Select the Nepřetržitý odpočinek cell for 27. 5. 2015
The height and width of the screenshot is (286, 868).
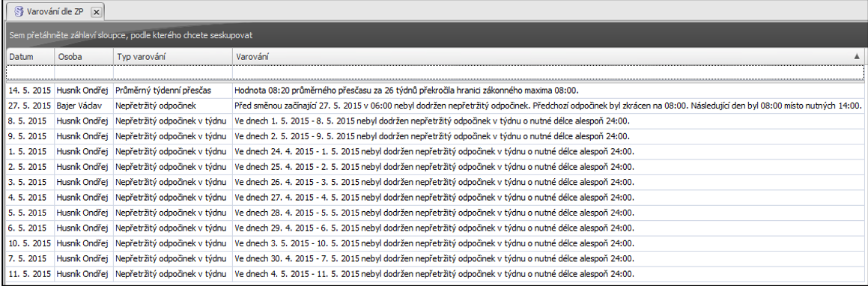click(173, 105)
